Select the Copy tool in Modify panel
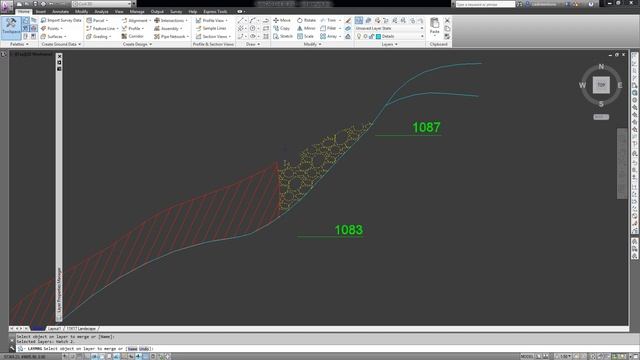Screen dimensions: 640x360 pyautogui.click(x=282, y=28)
